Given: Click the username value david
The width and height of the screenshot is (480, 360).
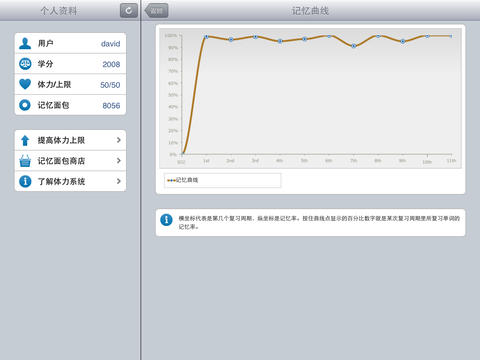Looking at the screenshot, I should coord(110,44).
